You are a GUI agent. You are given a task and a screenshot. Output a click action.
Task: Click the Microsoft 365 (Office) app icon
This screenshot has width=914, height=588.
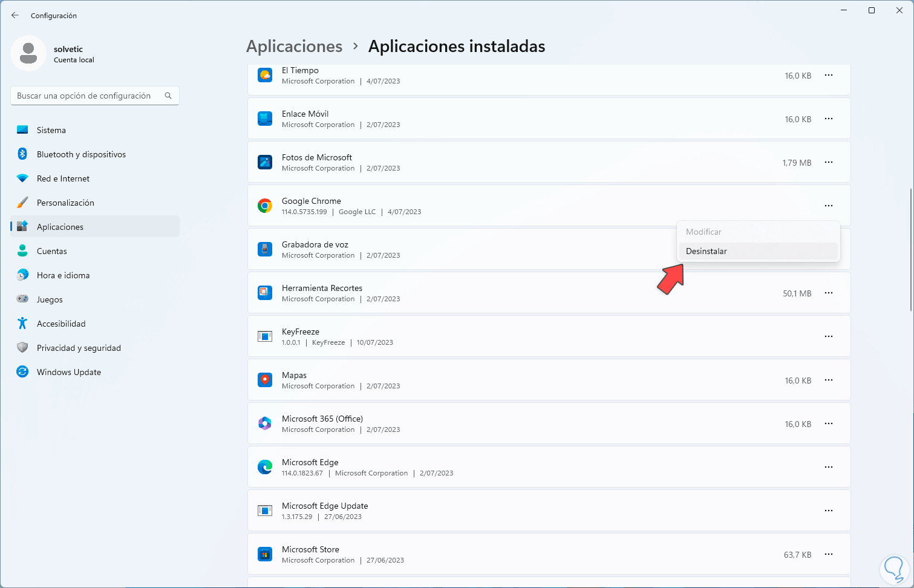265,424
